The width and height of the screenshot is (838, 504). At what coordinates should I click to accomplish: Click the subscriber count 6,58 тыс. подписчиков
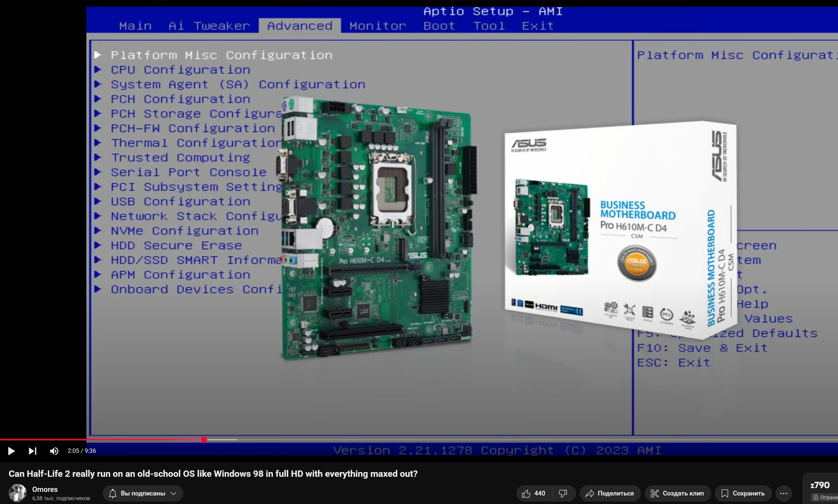click(61, 498)
